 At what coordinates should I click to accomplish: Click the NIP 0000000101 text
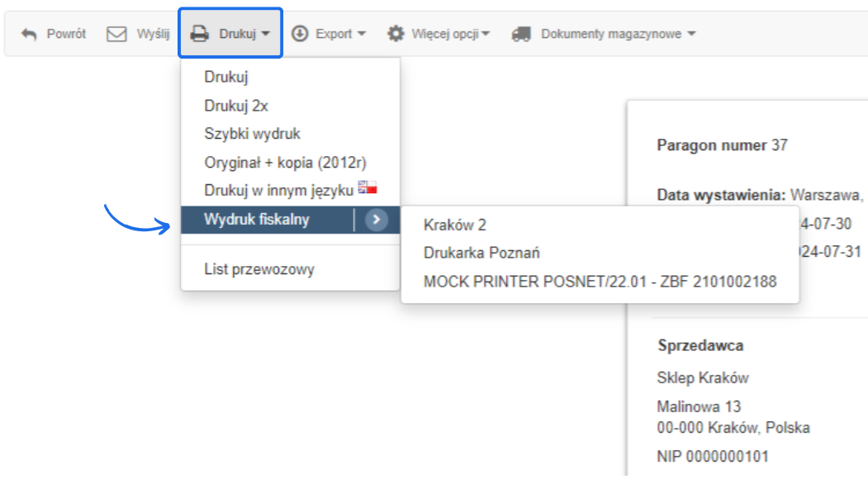click(x=713, y=457)
